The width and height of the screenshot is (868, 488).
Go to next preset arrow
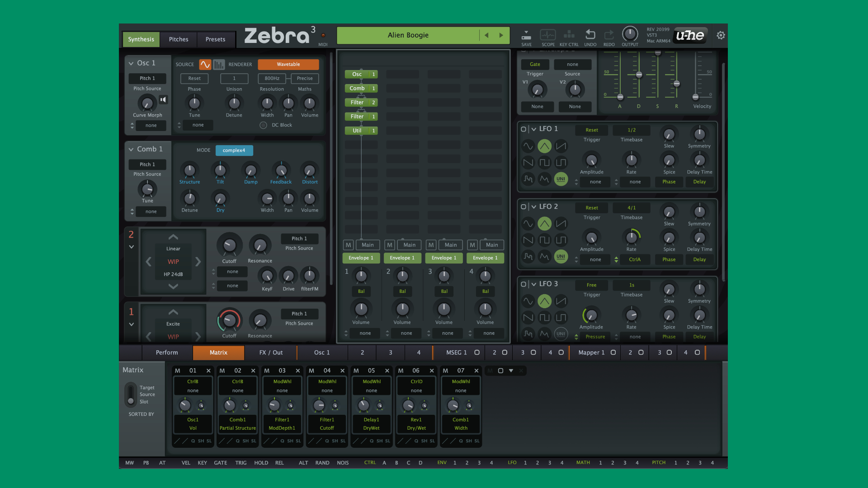tap(501, 35)
